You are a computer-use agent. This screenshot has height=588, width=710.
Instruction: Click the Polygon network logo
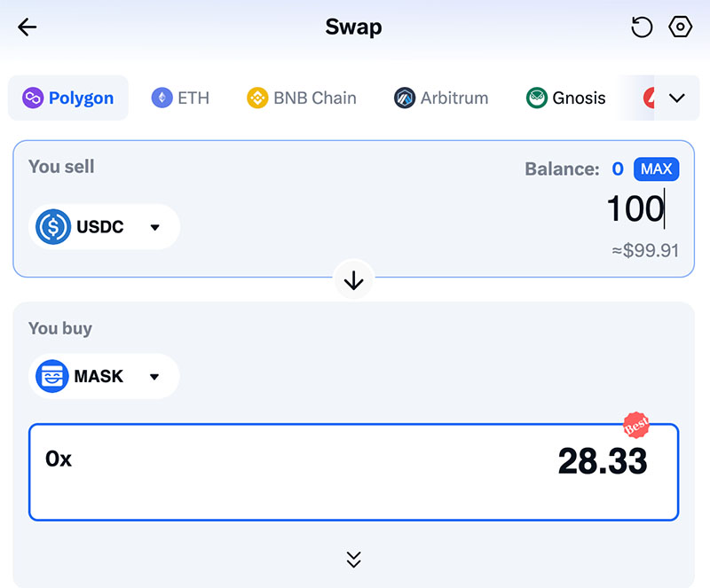(x=33, y=98)
